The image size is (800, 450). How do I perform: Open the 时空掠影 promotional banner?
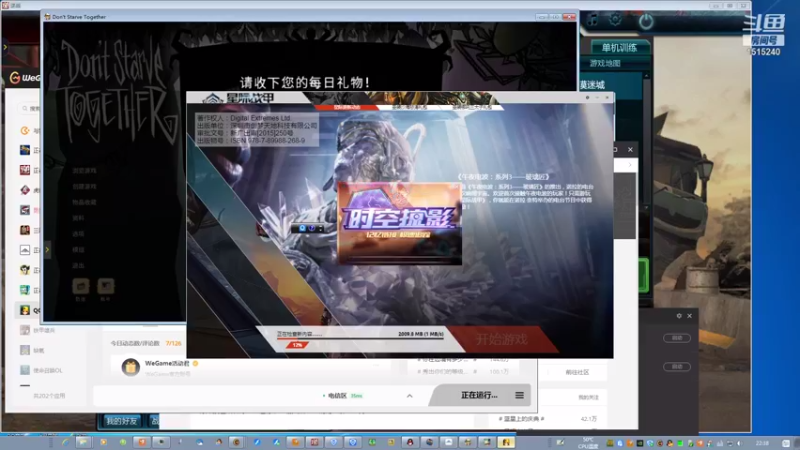(x=400, y=223)
